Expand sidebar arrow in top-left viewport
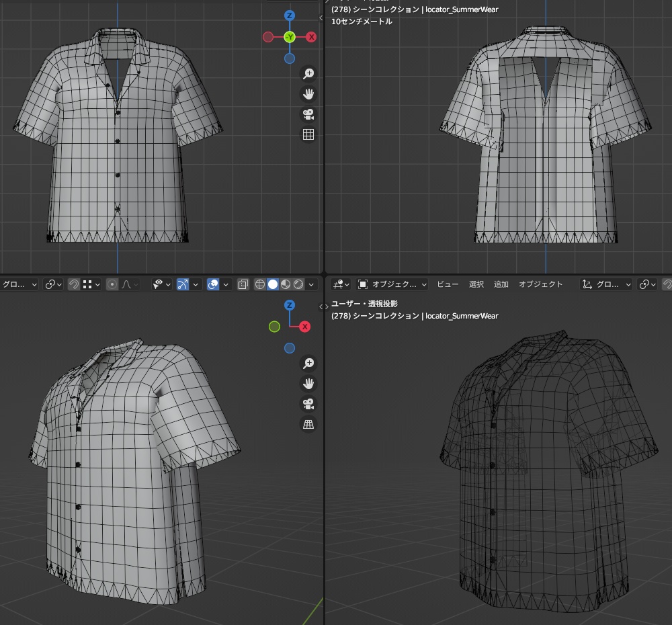The height and width of the screenshot is (625, 672). click(321, 17)
